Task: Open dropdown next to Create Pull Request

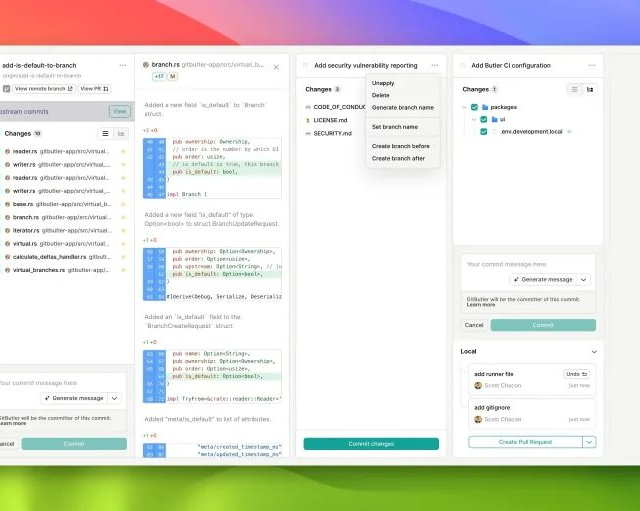Action: click(589, 442)
